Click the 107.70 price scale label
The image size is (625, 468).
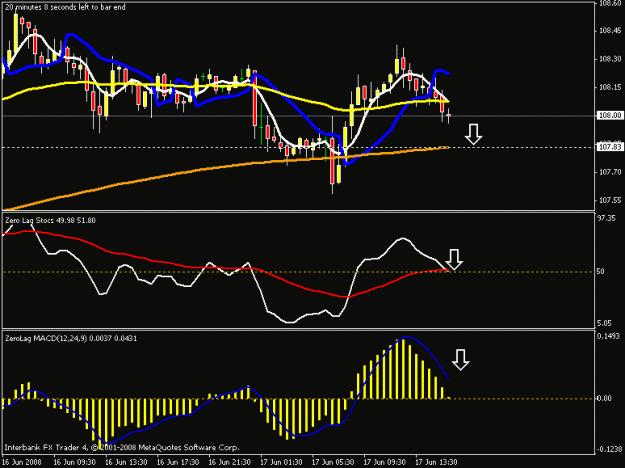click(610, 172)
